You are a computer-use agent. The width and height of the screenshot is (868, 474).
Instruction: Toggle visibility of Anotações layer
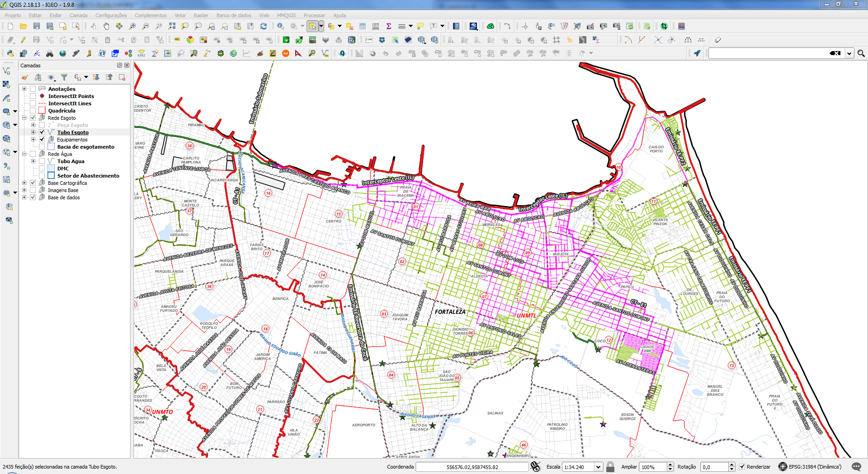tap(33, 89)
